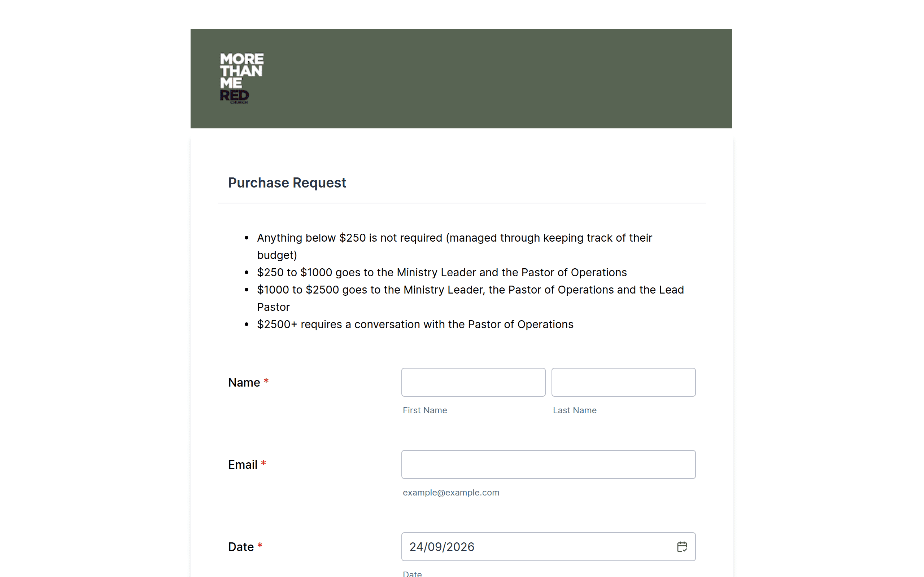Select the date field showing 24/09/2026
This screenshot has width=924, height=577.
pos(548,546)
